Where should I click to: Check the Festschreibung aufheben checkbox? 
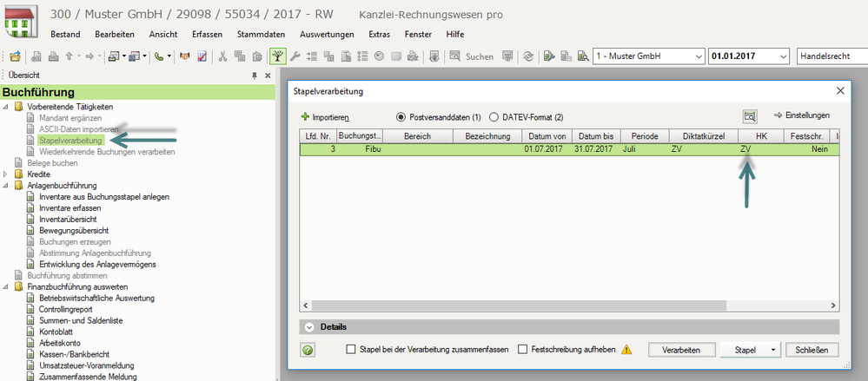(523, 350)
